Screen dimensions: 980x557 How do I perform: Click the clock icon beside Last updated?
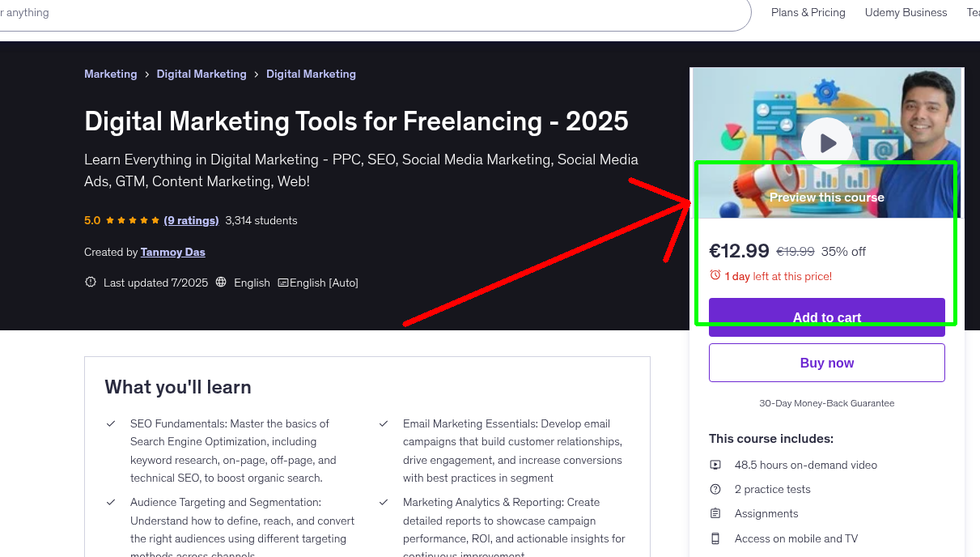(x=90, y=282)
